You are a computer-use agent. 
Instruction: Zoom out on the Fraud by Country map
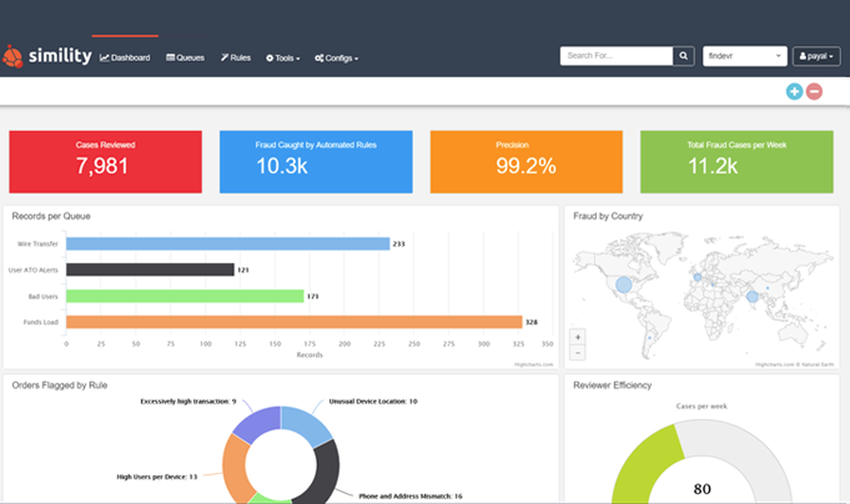point(578,353)
